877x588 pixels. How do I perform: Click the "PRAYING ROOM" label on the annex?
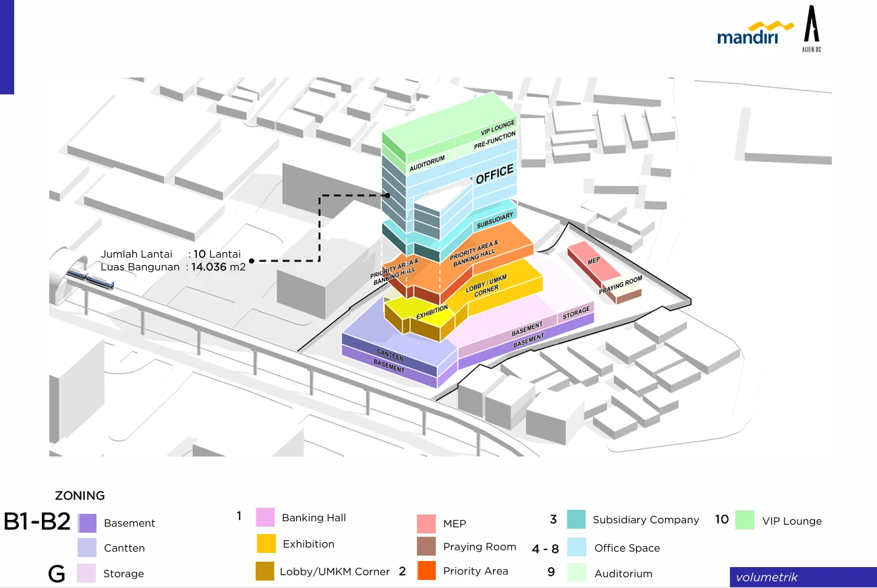(x=621, y=285)
